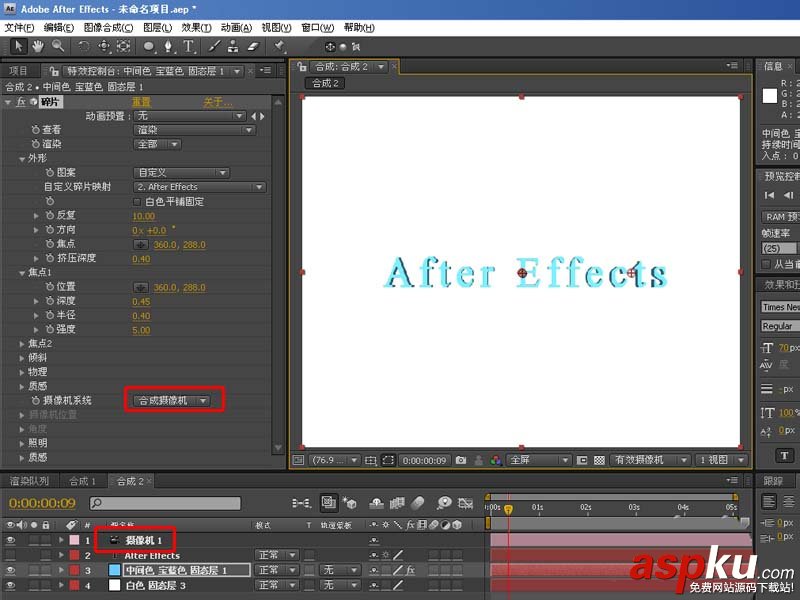Click the RAM preview button

pos(781,217)
